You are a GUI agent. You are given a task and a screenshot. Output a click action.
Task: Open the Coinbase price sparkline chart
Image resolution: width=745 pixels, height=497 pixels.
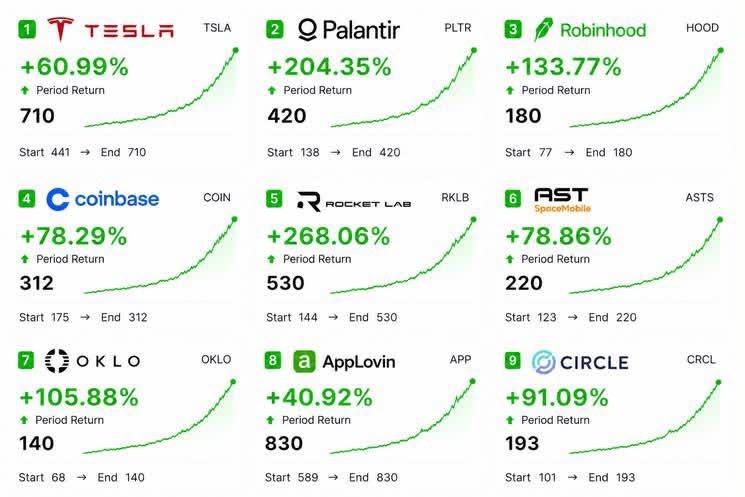(x=161, y=256)
